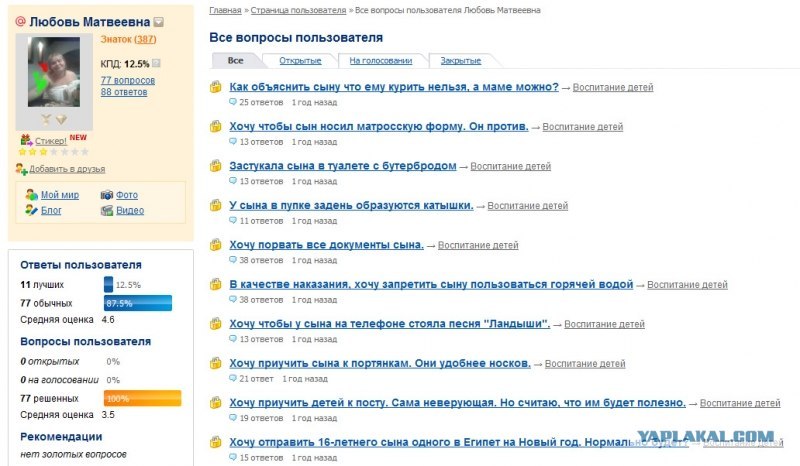Open question about приучить детей к посту
The width and height of the screenshot is (800, 466).
tap(458, 403)
